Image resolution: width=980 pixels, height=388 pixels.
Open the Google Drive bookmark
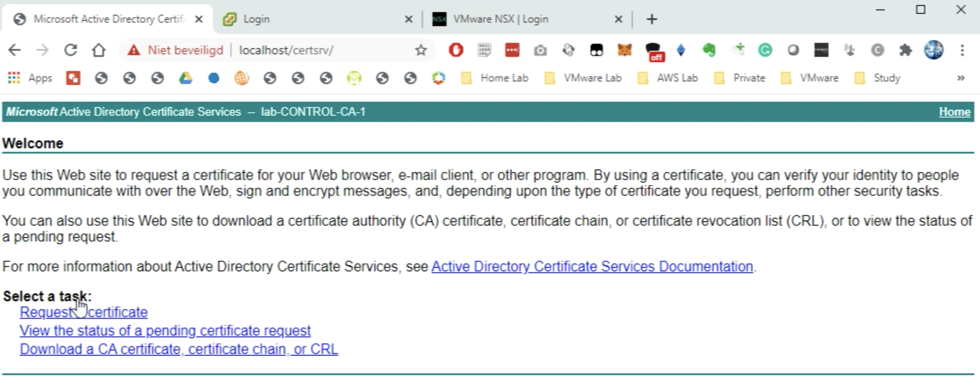pyautogui.click(x=185, y=78)
